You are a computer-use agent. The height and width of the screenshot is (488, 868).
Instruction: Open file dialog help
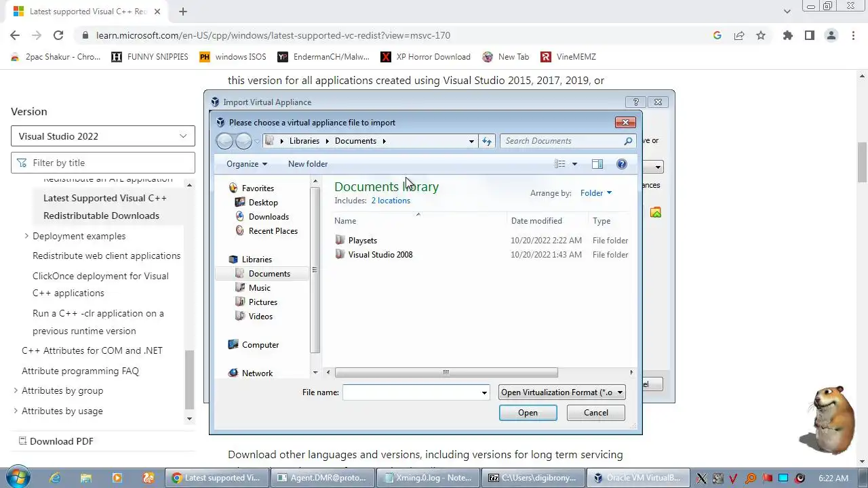[622, 164]
